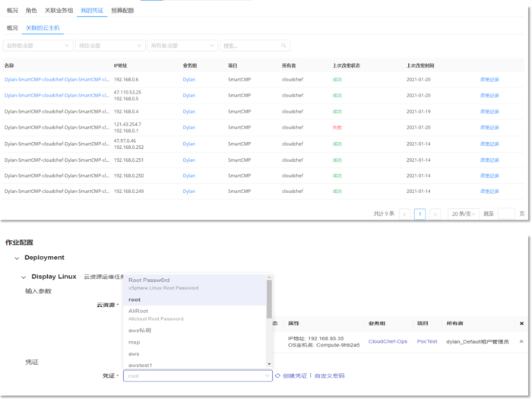This screenshot has width=532, height=399.
Task: Open the 项目:全部 filter dropdown
Action: tap(110, 46)
